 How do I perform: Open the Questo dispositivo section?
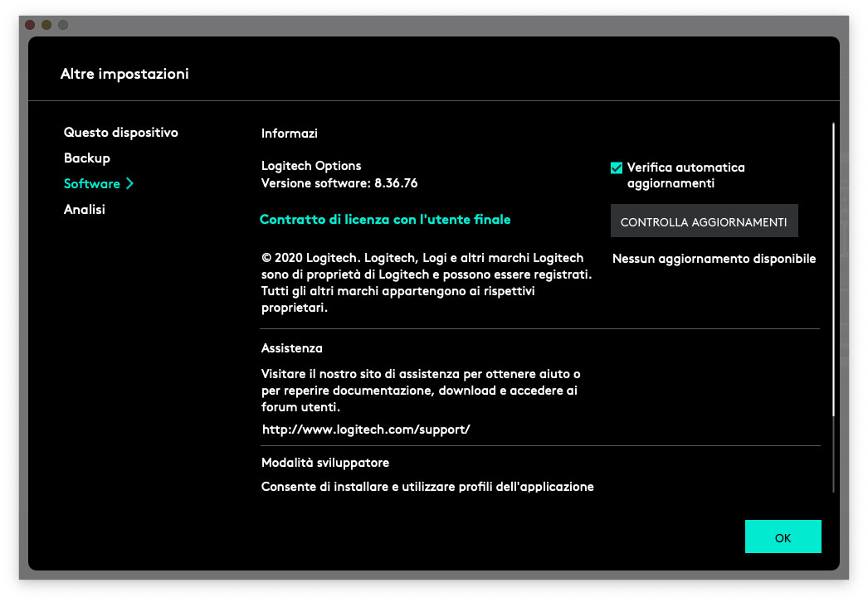(120, 132)
